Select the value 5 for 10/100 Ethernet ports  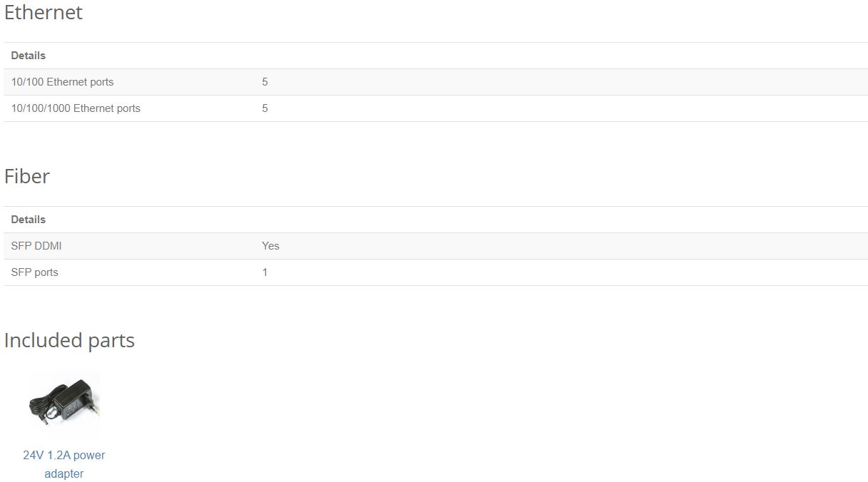coord(265,82)
